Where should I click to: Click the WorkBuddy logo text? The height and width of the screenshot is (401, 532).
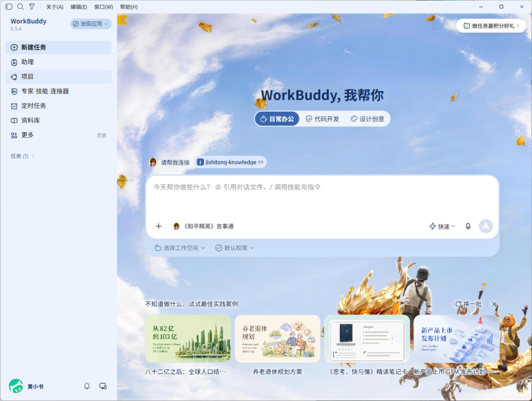tap(29, 21)
